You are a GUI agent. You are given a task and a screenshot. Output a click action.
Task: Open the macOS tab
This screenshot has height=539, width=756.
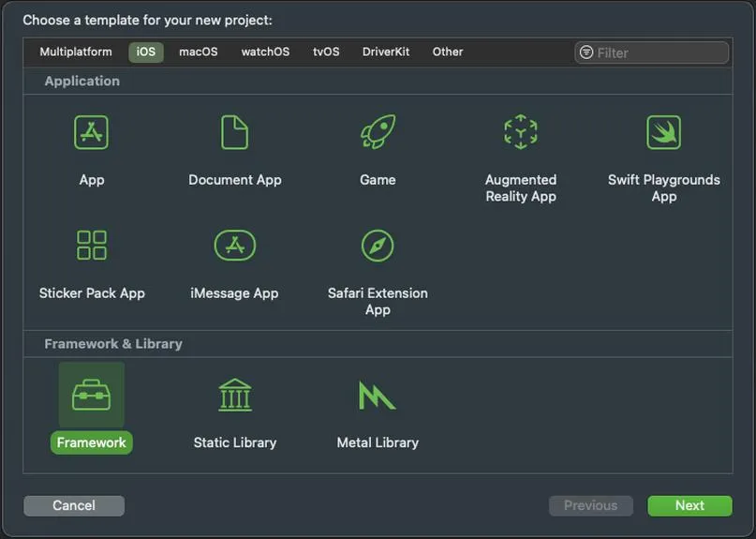click(x=199, y=52)
